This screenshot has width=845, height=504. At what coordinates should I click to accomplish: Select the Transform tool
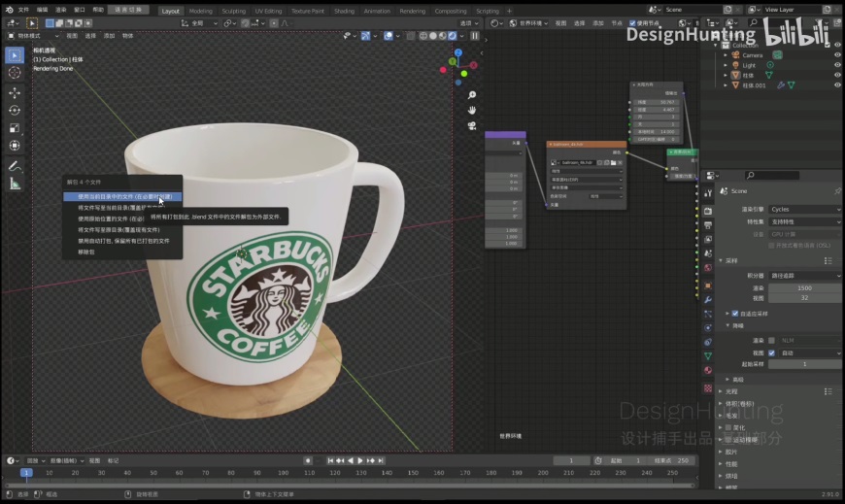click(x=15, y=146)
